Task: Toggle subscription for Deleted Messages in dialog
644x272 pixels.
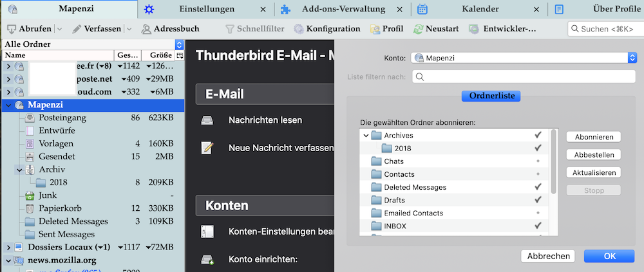Action: pos(538,187)
